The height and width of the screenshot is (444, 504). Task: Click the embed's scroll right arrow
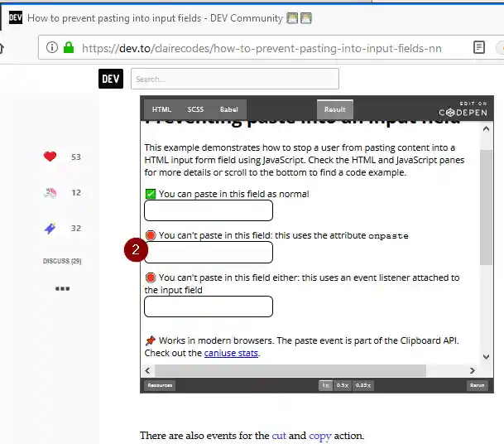point(473,370)
